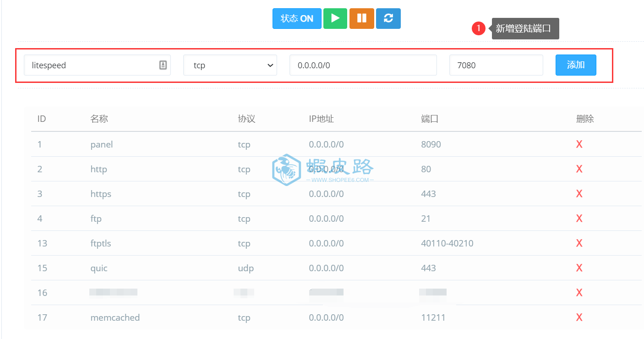This screenshot has width=644, height=339.
Task: Click the 协议 column header
Action: (246, 119)
